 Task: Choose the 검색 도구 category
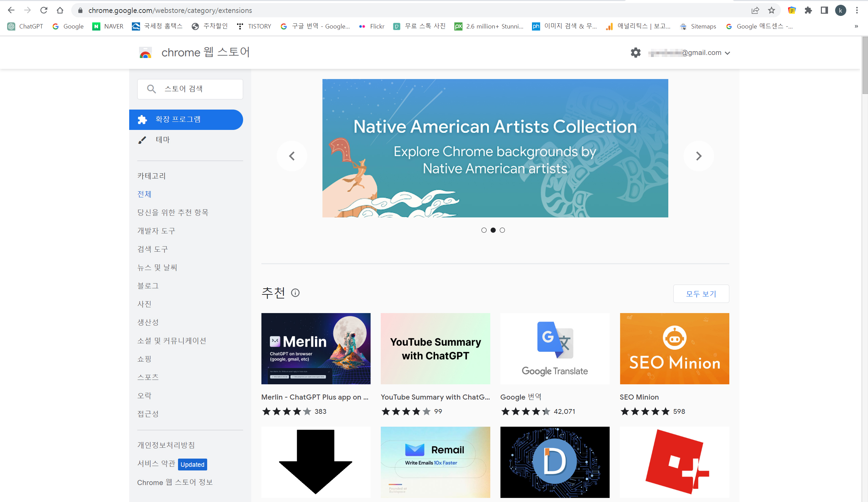pyautogui.click(x=153, y=249)
